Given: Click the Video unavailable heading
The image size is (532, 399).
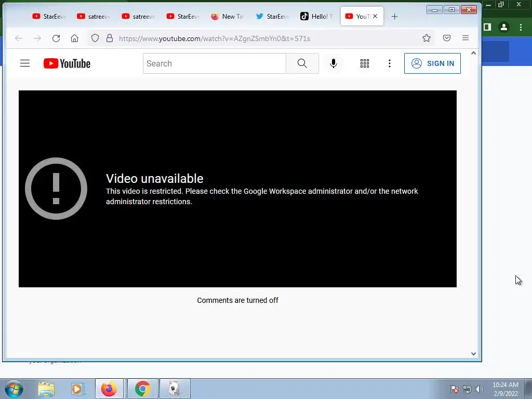Looking at the screenshot, I should coord(155,179).
